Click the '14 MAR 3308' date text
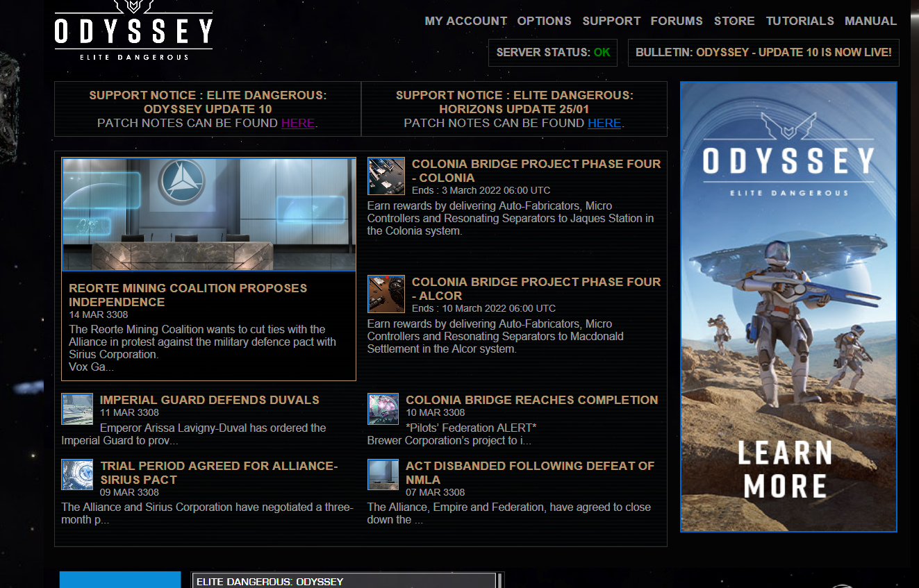The image size is (919, 588). click(x=99, y=315)
